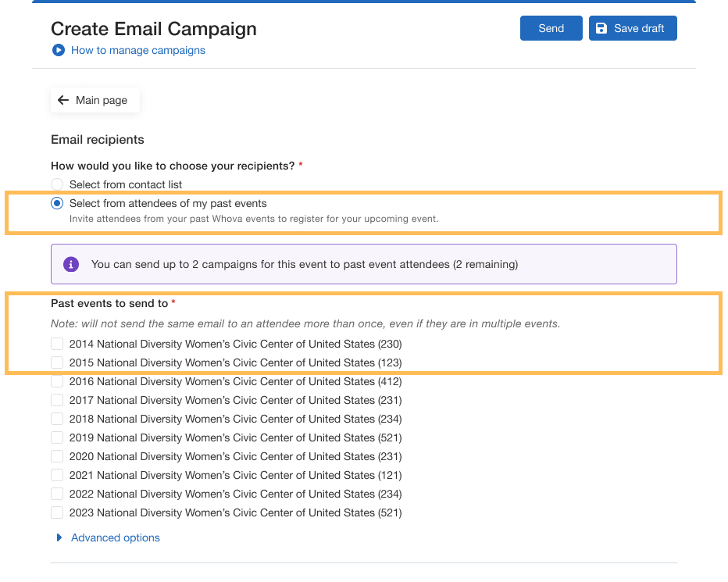Click the play icon beside How to manage campaigns
The image size is (728, 582).
58,51
